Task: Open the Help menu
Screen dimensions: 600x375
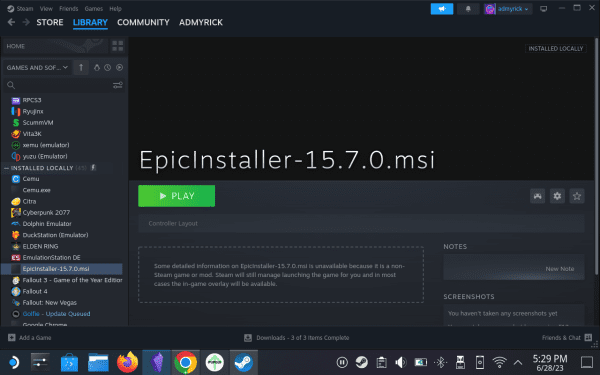Action: click(x=115, y=8)
